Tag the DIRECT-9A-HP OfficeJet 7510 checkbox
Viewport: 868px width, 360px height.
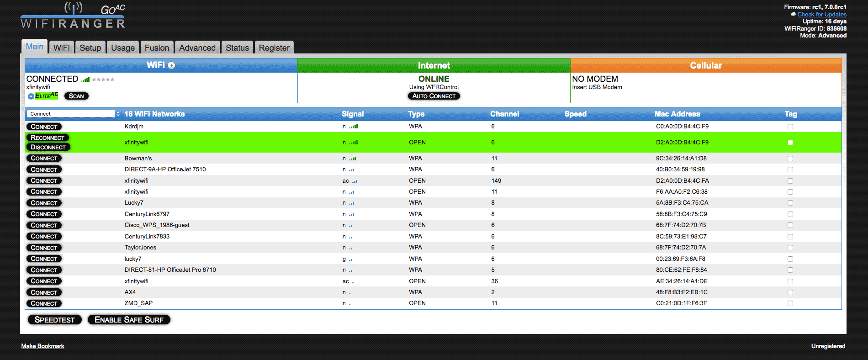click(790, 169)
